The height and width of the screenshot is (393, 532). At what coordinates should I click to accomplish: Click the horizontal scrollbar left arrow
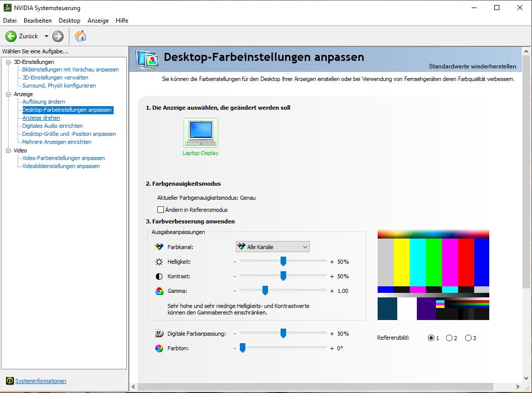click(x=133, y=387)
